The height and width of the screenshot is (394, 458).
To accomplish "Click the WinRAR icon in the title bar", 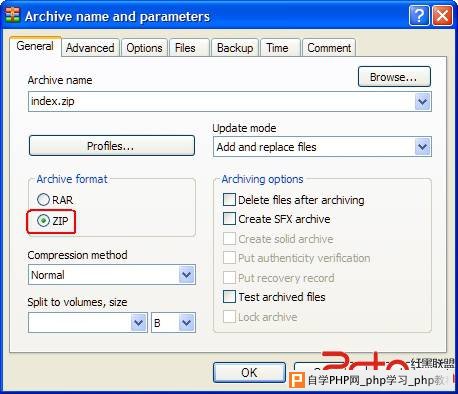I will click(x=12, y=15).
